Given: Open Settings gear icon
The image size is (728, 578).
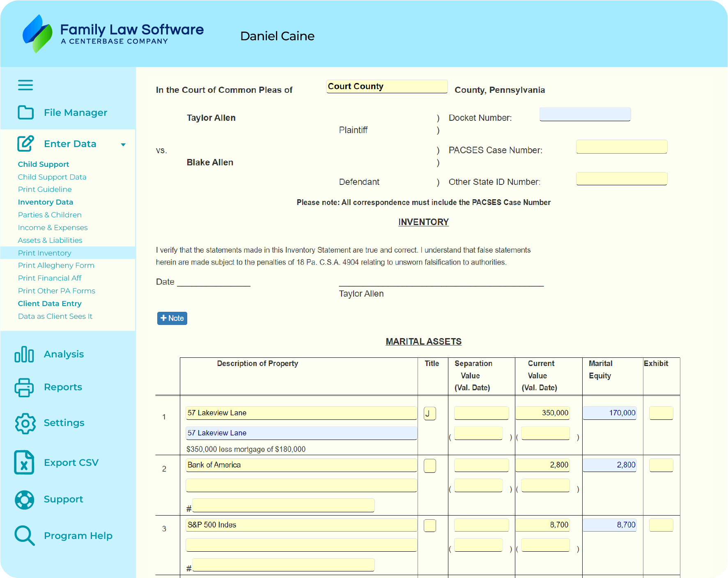Looking at the screenshot, I should [x=25, y=423].
